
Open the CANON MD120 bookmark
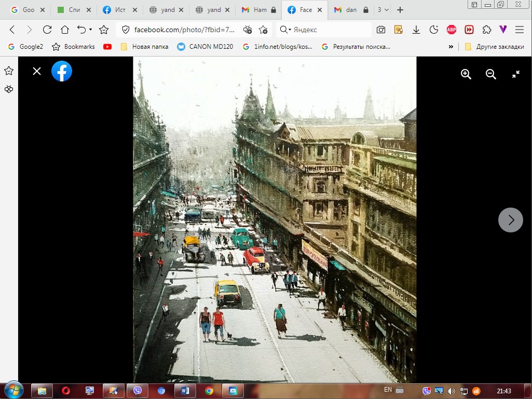pyautogui.click(x=205, y=47)
